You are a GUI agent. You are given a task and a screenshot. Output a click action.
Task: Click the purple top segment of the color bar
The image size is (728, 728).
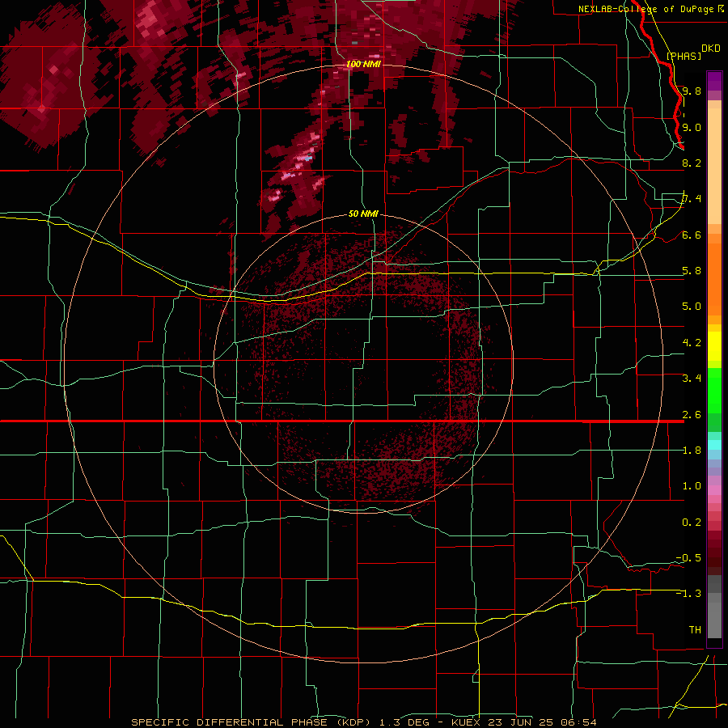tap(714, 81)
